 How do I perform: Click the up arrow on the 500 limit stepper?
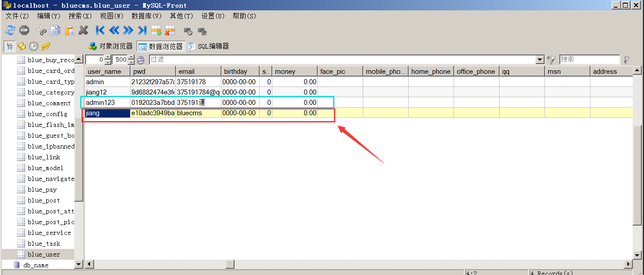pos(131,57)
